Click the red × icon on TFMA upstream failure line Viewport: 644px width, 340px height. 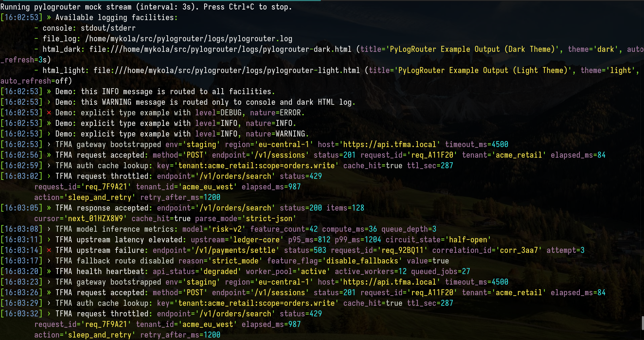coord(49,250)
